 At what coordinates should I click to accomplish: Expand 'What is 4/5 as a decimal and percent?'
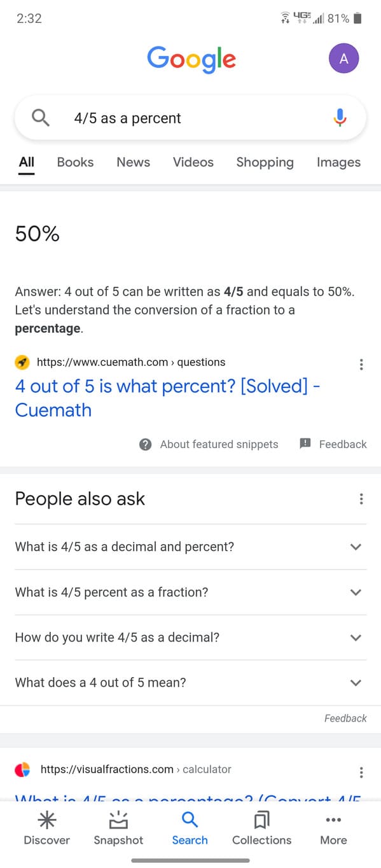point(190,547)
